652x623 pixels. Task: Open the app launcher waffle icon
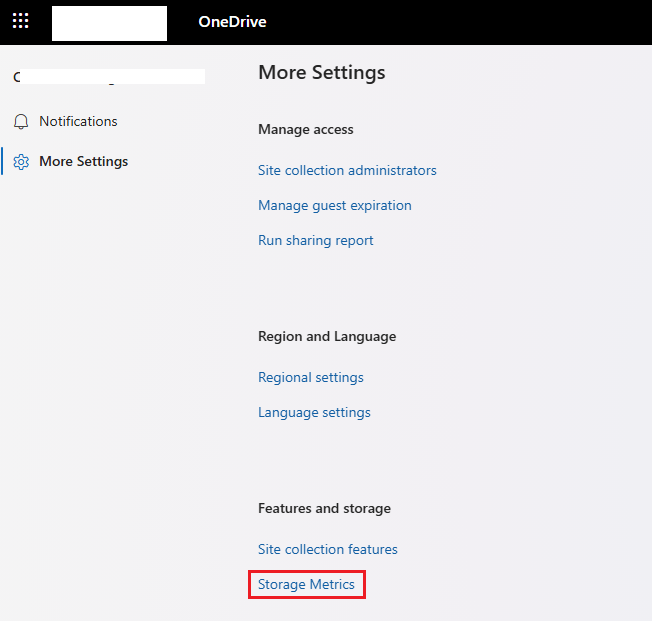tap(20, 21)
